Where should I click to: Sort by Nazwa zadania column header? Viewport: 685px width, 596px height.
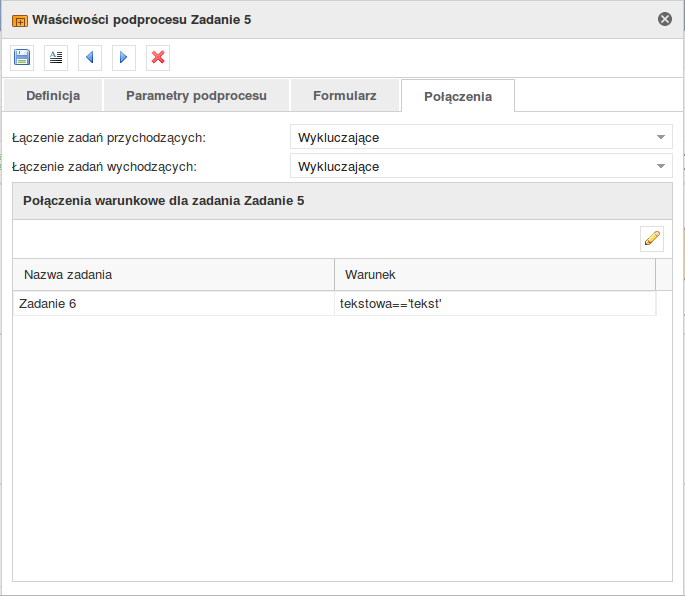(x=173, y=275)
